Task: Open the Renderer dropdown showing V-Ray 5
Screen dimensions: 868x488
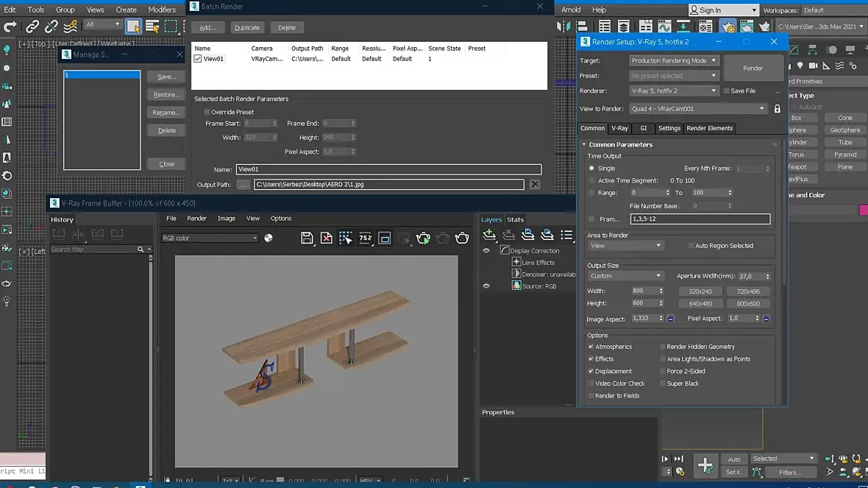Action: [673, 91]
